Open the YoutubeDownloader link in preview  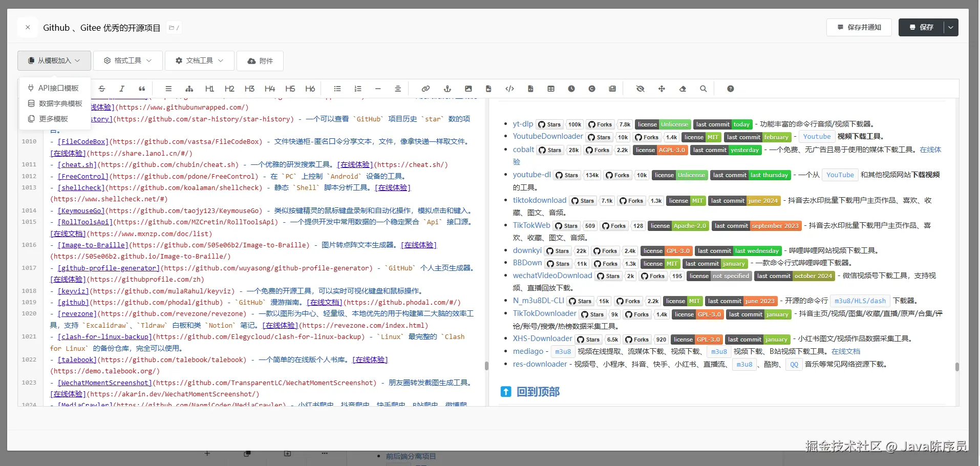(548, 136)
